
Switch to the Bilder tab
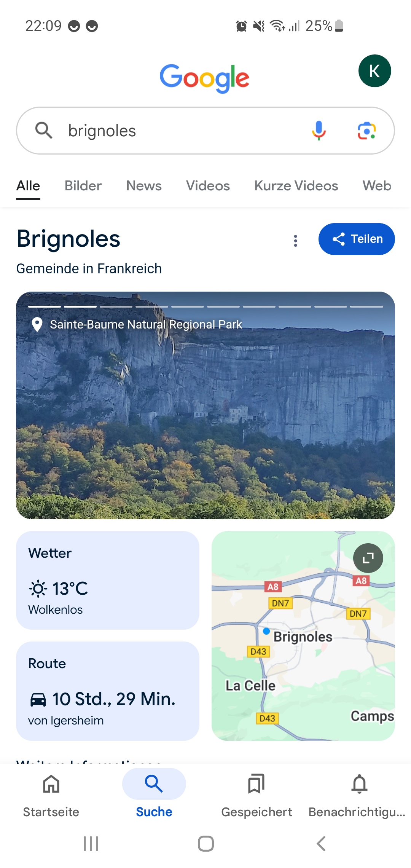point(83,186)
